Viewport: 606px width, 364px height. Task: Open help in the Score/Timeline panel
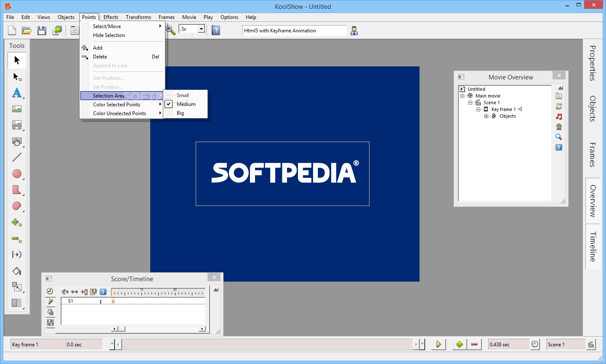click(103, 292)
